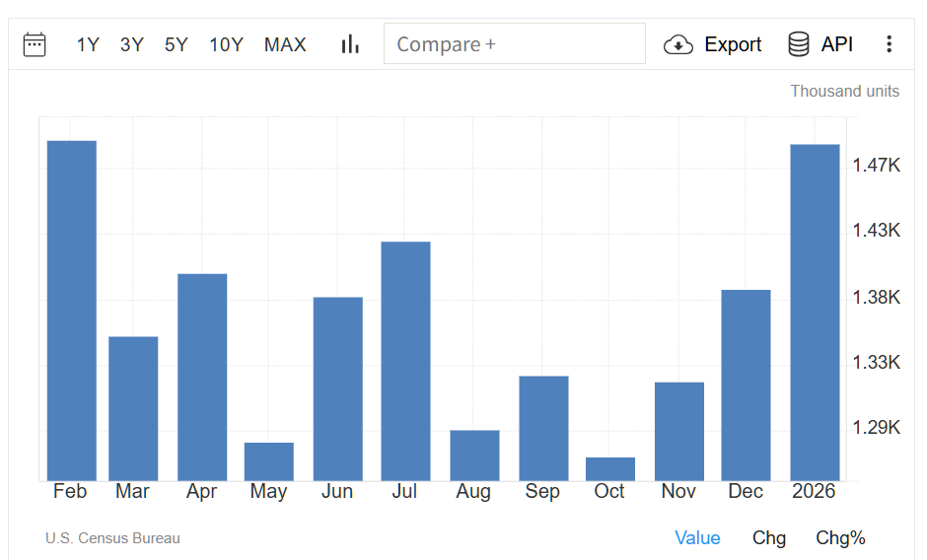Select the Value display mode
This screenshot has height=560, width=927.
(x=697, y=538)
